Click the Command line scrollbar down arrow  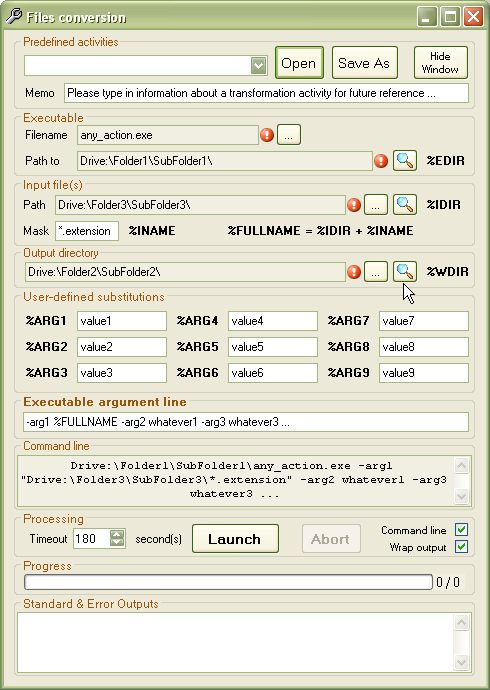pos(461,496)
